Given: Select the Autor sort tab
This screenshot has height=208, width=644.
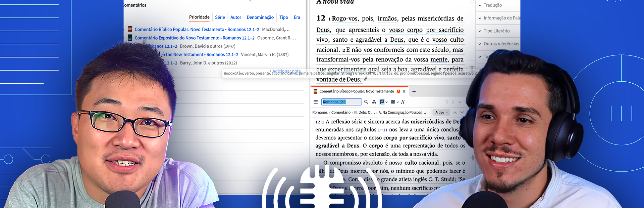Looking at the screenshot, I should coord(236,17).
